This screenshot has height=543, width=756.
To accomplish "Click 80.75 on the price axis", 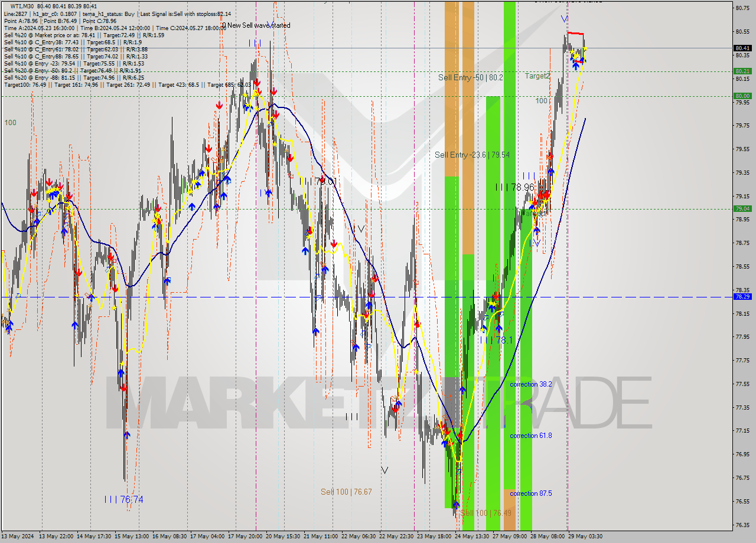I will pyautogui.click(x=742, y=8).
